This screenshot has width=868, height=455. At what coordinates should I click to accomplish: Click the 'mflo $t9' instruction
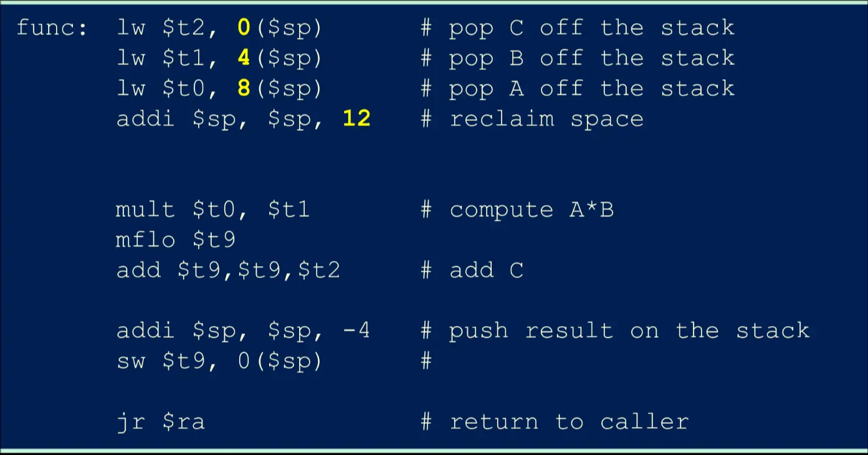175,240
